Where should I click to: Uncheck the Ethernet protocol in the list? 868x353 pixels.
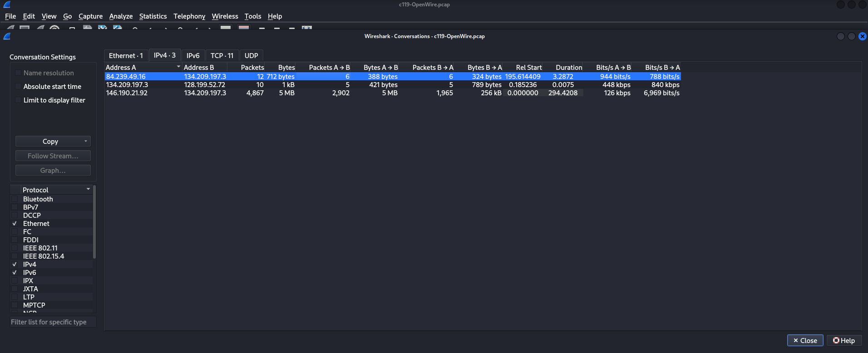tap(15, 224)
